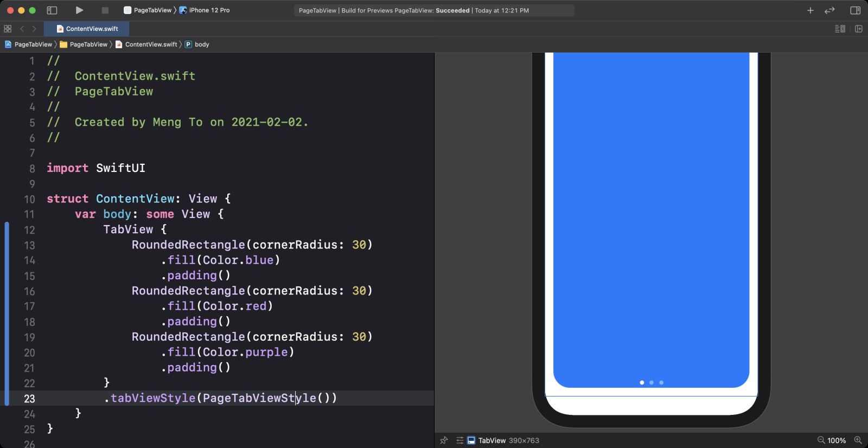Viewport: 868px width, 448px height.
Task: Click the '.padding()' call on line 15
Action: pyautogui.click(x=195, y=276)
